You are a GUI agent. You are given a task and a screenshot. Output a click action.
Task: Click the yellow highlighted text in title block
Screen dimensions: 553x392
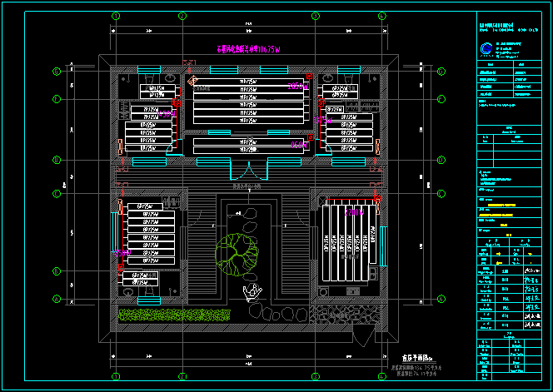tap(502, 224)
